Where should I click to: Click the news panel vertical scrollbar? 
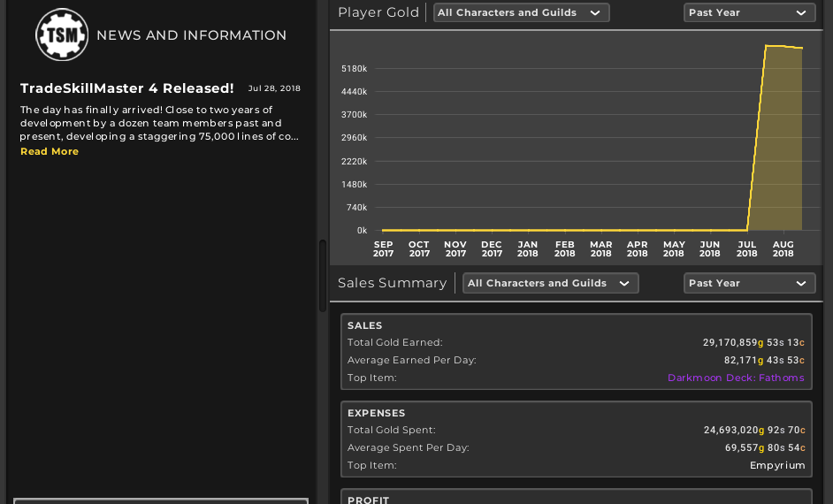pos(323,276)
